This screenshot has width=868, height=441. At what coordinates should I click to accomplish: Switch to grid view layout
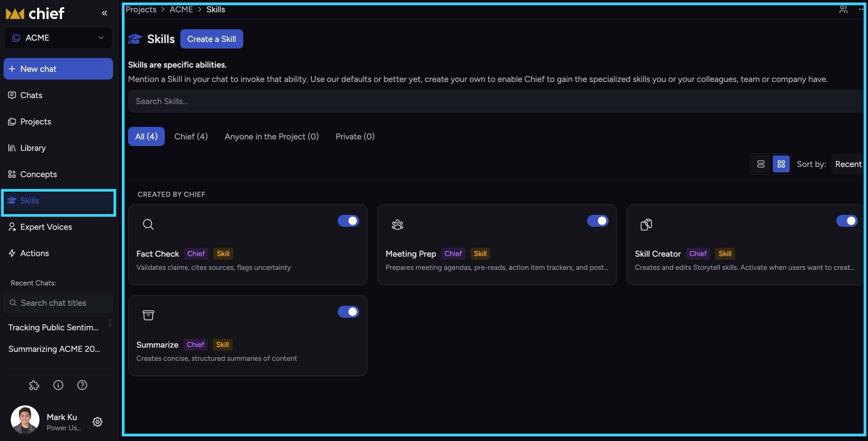[781, 164]
